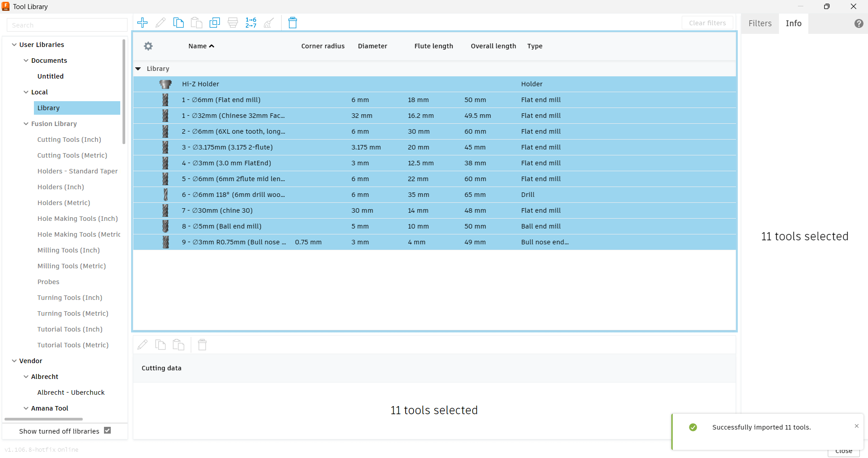Click the Edit tool pencil icon in top toolbar
Image resolution: width=868 pixels, height=458 pixels.
click(160, 23)
